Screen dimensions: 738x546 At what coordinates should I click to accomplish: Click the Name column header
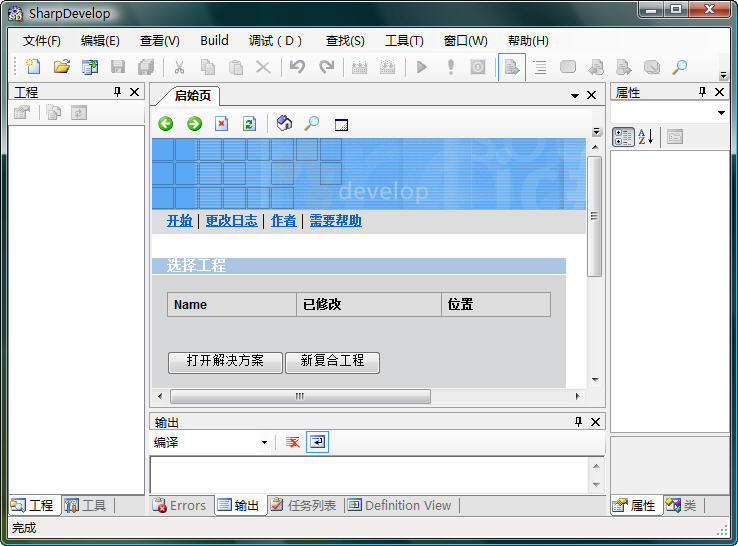point(232,305)
